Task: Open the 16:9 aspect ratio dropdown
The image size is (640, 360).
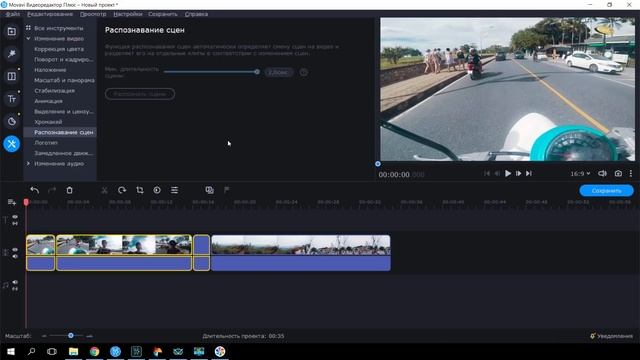Action: coord(580,173)
